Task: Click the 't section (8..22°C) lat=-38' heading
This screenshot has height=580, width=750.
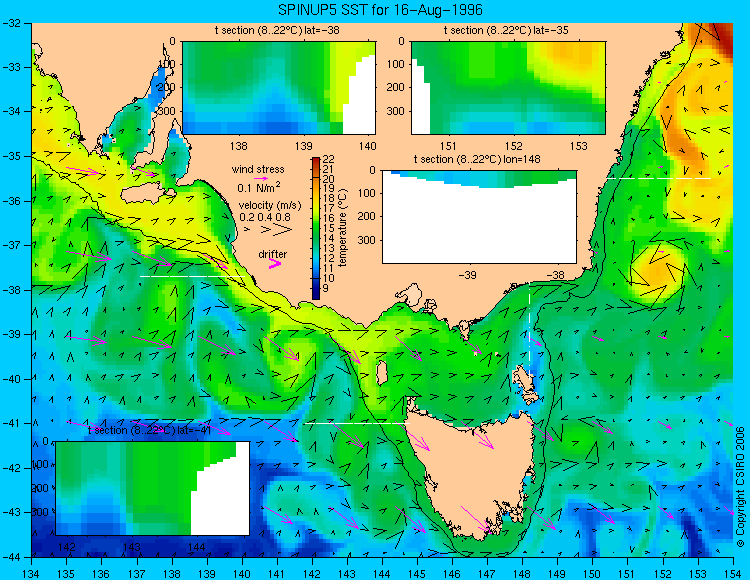Action: 277,30
